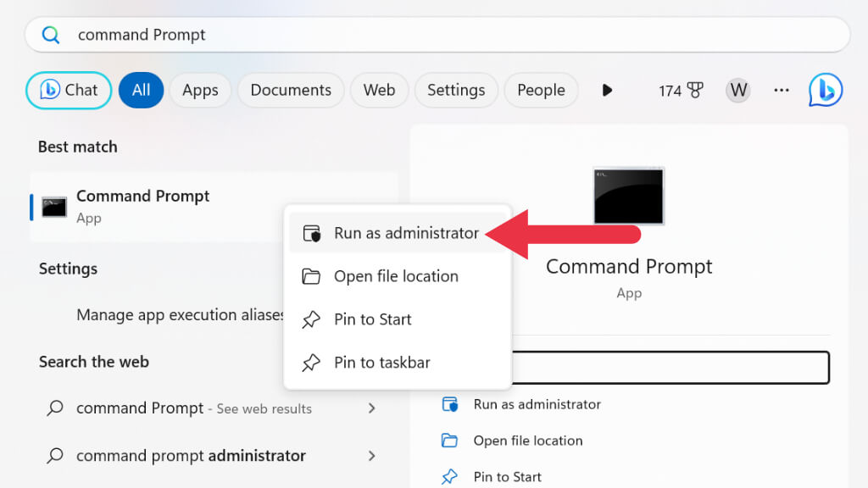Screen dimensions: 868x488
Task: Open Manage app execution aliases setting
Action: coord(180,315)
